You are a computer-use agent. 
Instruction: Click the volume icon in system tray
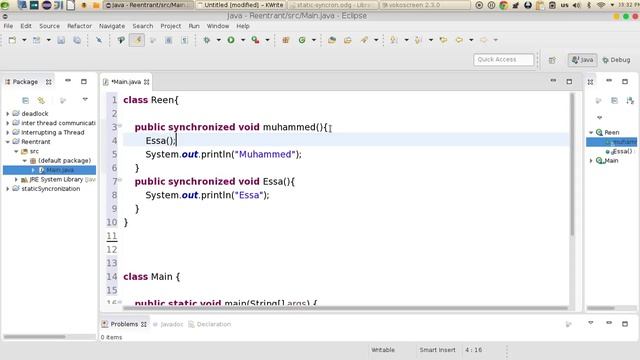(576, 5)
